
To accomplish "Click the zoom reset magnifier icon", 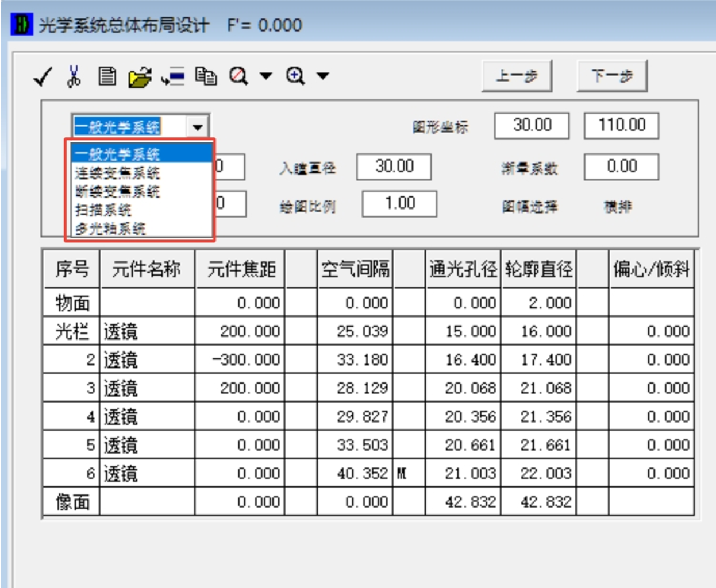I will (x=238, y=76).
